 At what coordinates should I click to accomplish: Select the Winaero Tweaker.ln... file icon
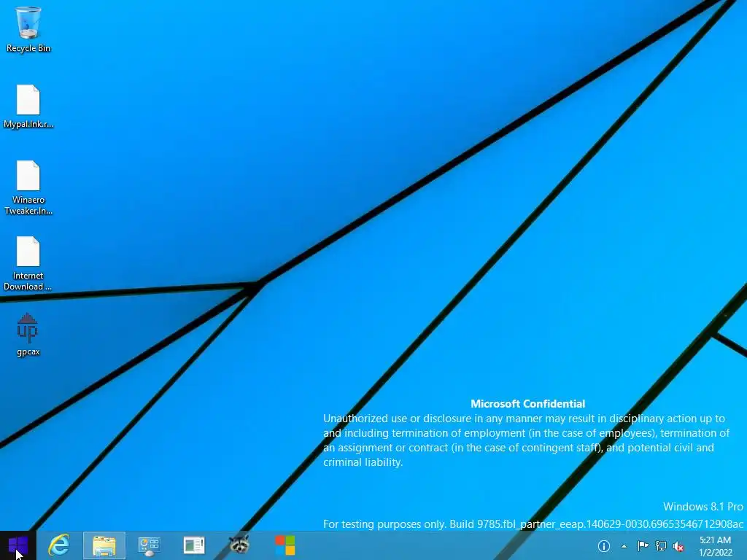(x=28, y=187)
